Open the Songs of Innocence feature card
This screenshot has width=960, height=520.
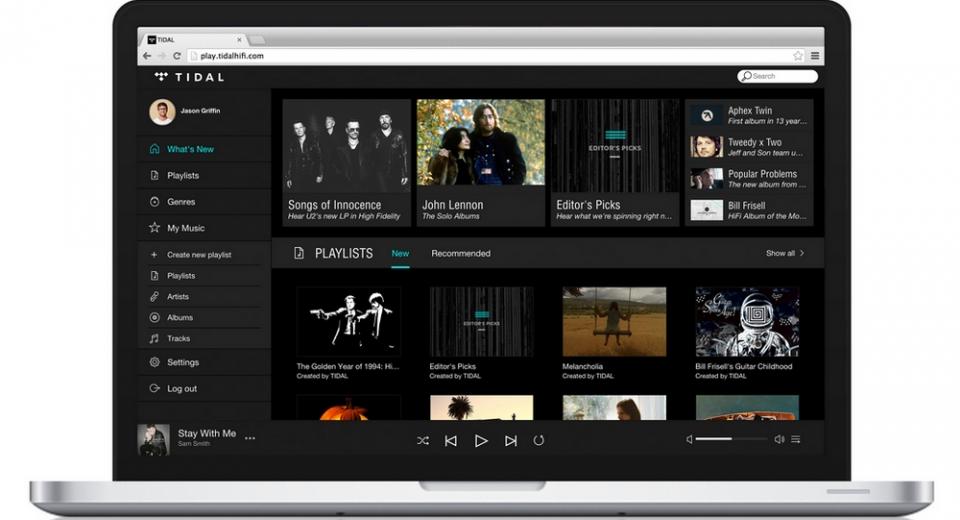(347, 162)
